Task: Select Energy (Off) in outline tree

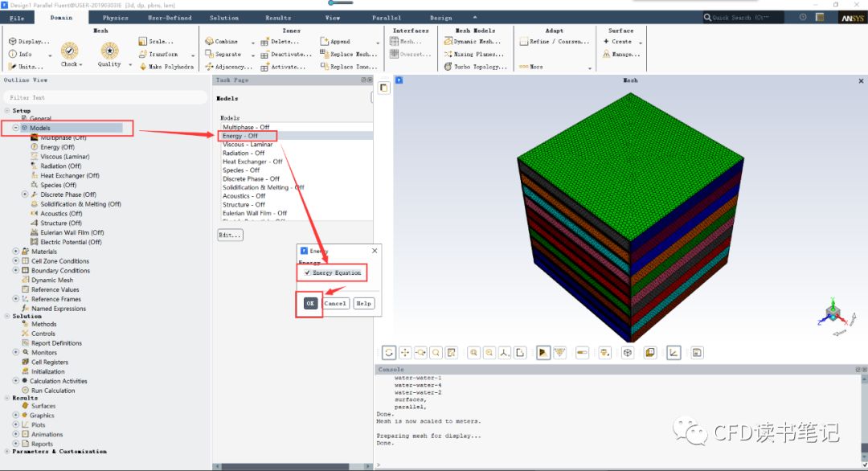Action: point(57,147)
